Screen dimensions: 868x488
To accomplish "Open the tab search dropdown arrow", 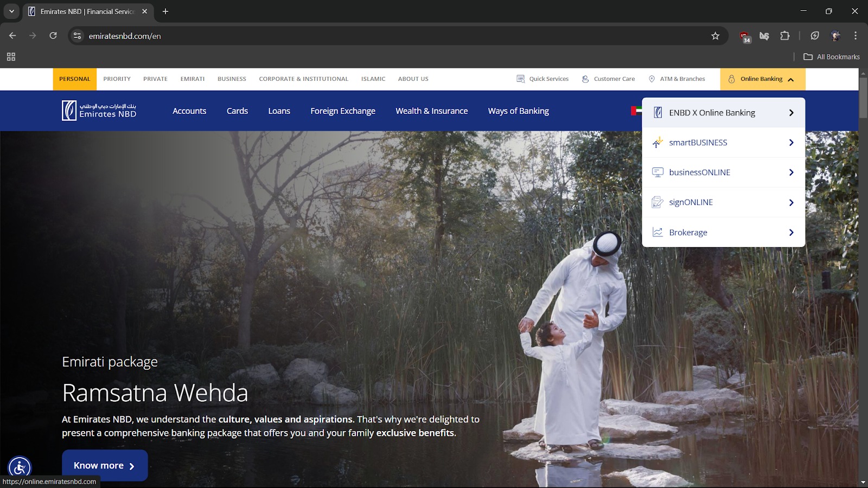I will (11, 11).
